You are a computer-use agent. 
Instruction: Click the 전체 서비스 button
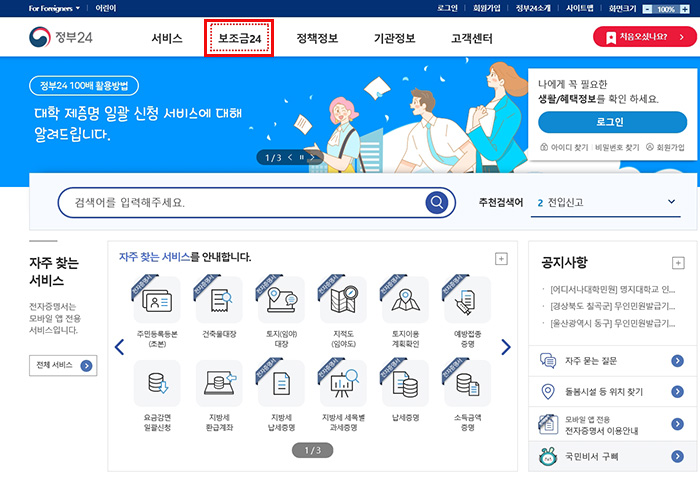pyautogui.click(x=63, y=365)
